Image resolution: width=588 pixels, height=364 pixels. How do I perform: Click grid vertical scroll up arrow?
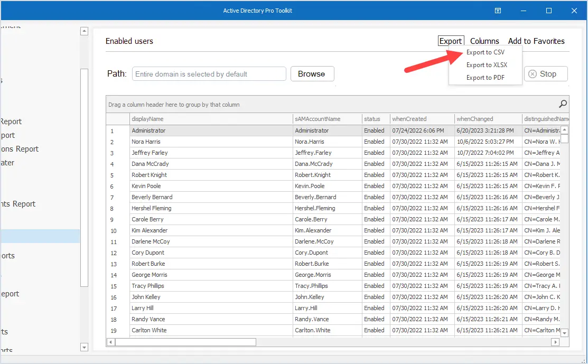(564, 130)
